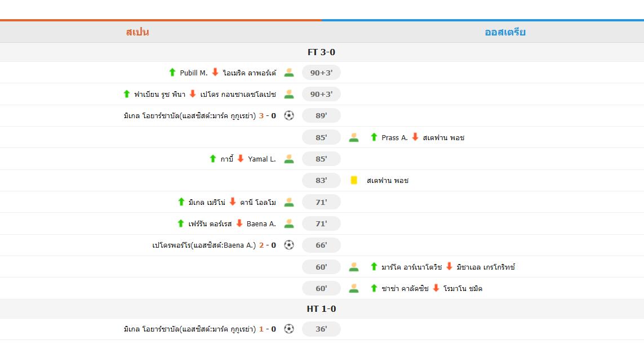Viewport: 644px width, 349px height.
Task: Click green up arrow beside กาบี้
Action: (x=213, y=158)
